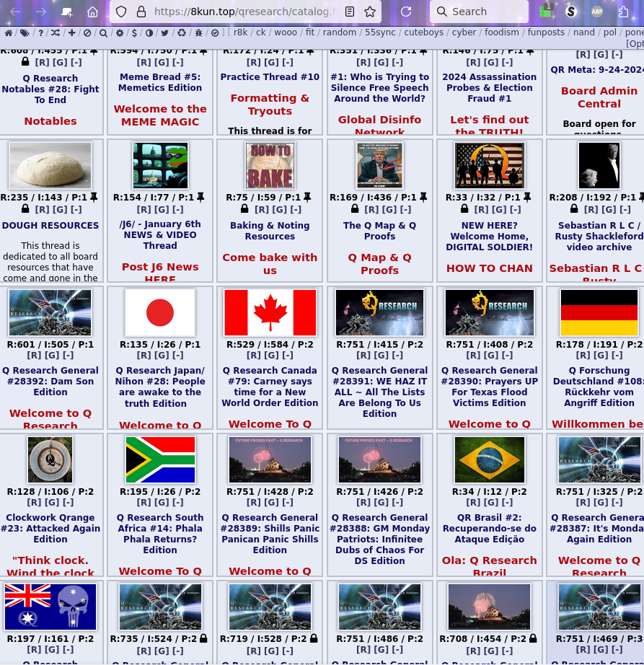Click the 8kun.top URL address bar
Screen dimensions: 644x665
pyautogui.click(x=246, y=12)
